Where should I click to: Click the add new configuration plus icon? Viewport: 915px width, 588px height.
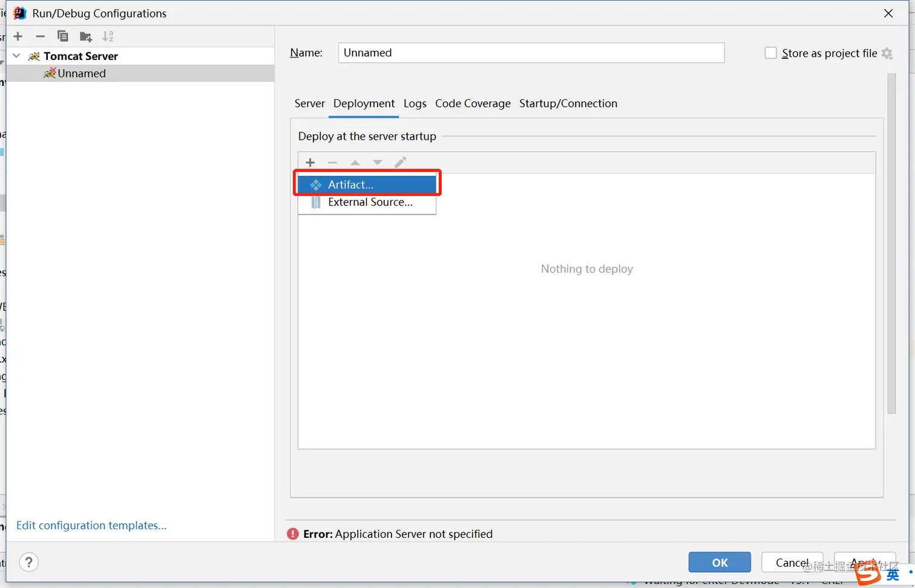pyautogui.click(x=18, y=36)
